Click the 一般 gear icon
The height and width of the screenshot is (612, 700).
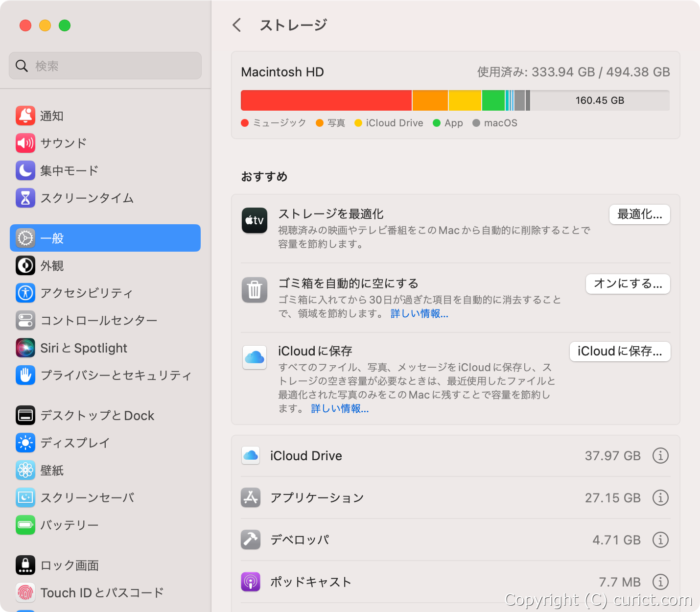pos(25,238)
